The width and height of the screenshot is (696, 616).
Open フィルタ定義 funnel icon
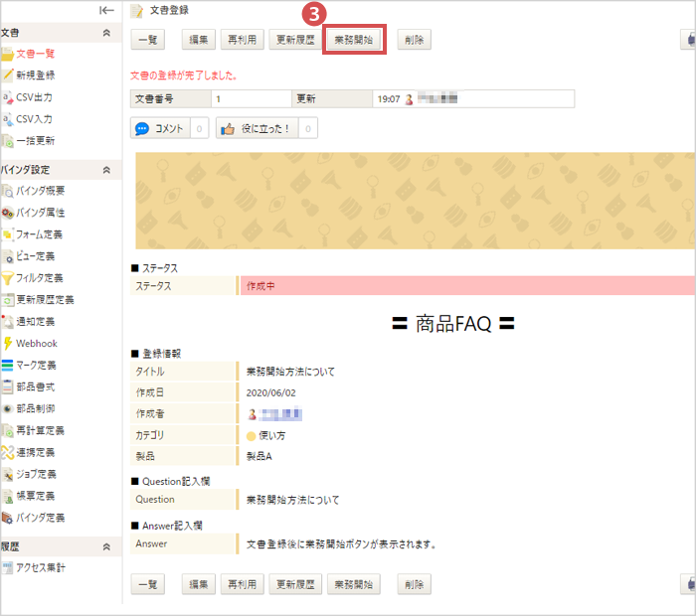(x=7, y=278)
